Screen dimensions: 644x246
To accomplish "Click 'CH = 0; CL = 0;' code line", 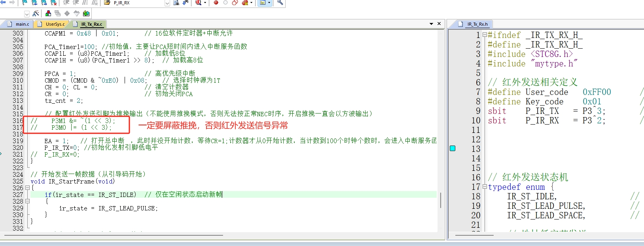I will click(x=71, y=87).
